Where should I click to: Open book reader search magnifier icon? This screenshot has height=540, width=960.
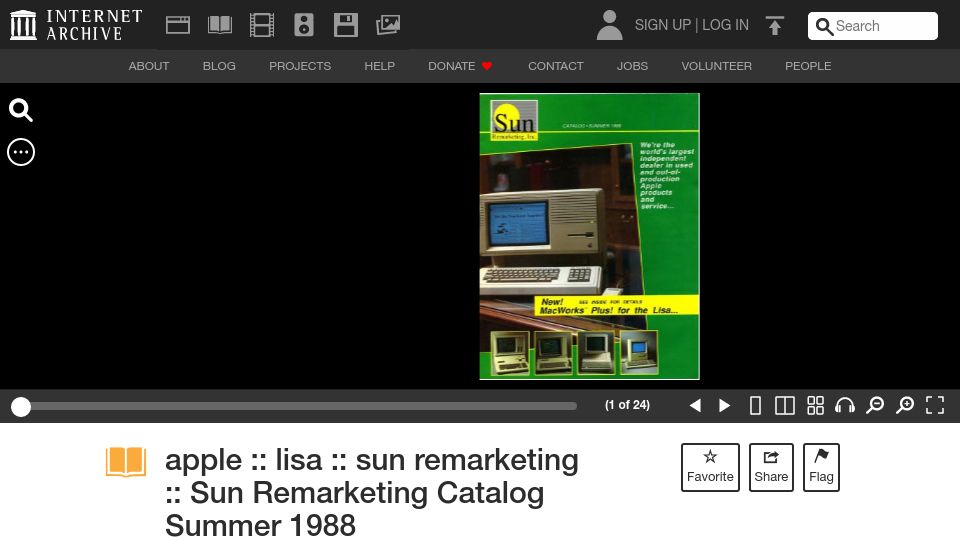pyautogui.click(x=21, y=110)
